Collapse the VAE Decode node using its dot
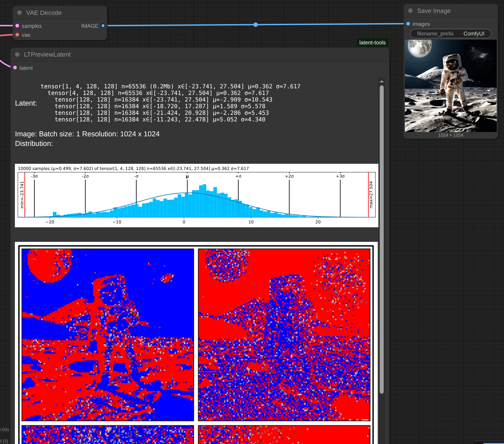 [19, 13]
